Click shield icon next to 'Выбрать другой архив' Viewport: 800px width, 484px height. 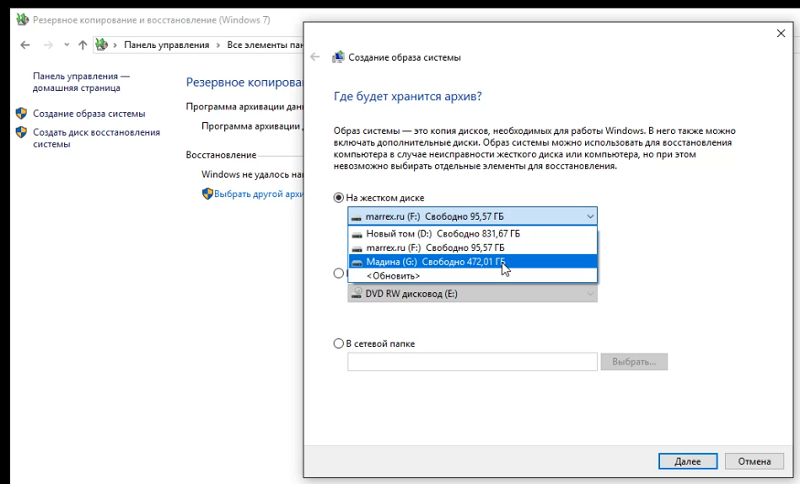[207, 194]
